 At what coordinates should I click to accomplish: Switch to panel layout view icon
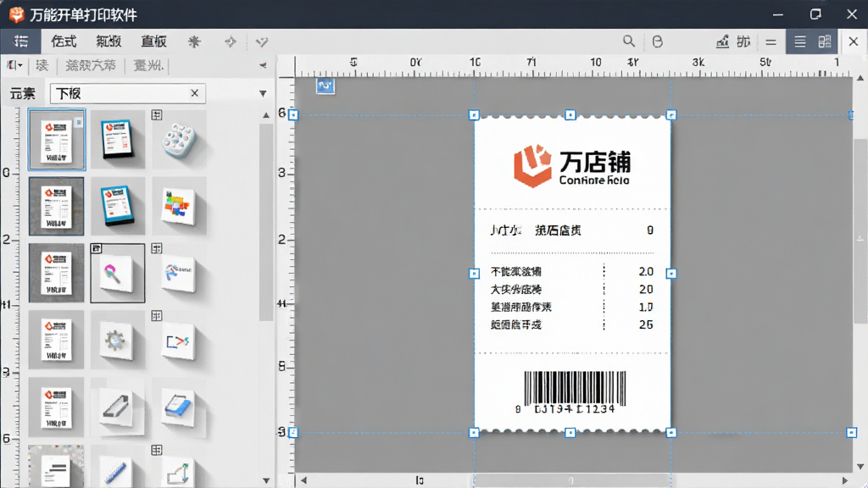pos(825,42)
